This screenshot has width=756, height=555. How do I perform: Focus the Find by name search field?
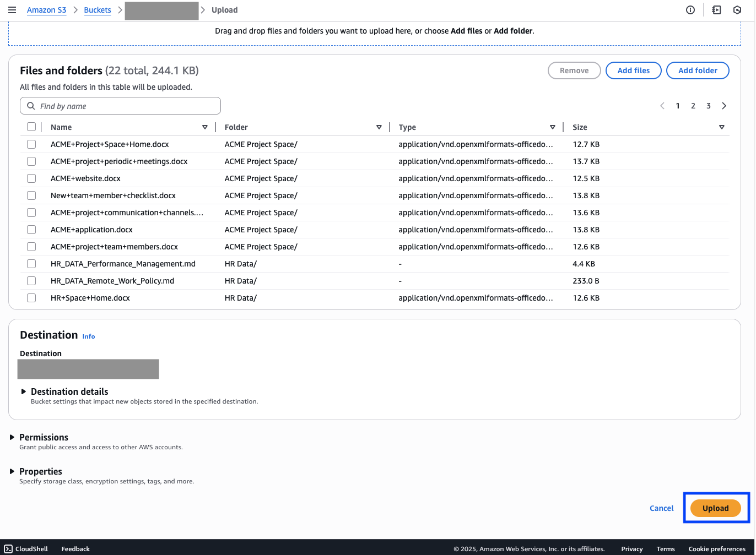120,106
